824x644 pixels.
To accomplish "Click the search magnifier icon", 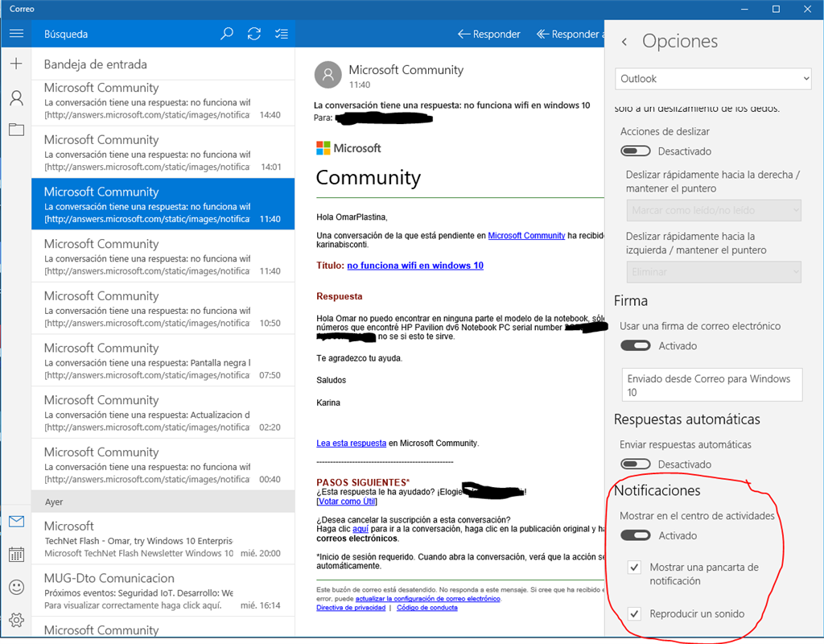I will point(226,34).
